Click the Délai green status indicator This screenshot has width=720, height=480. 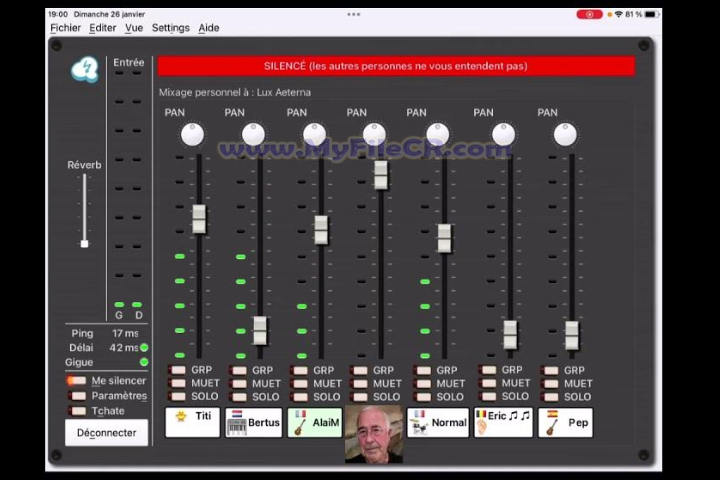[144, 348]
